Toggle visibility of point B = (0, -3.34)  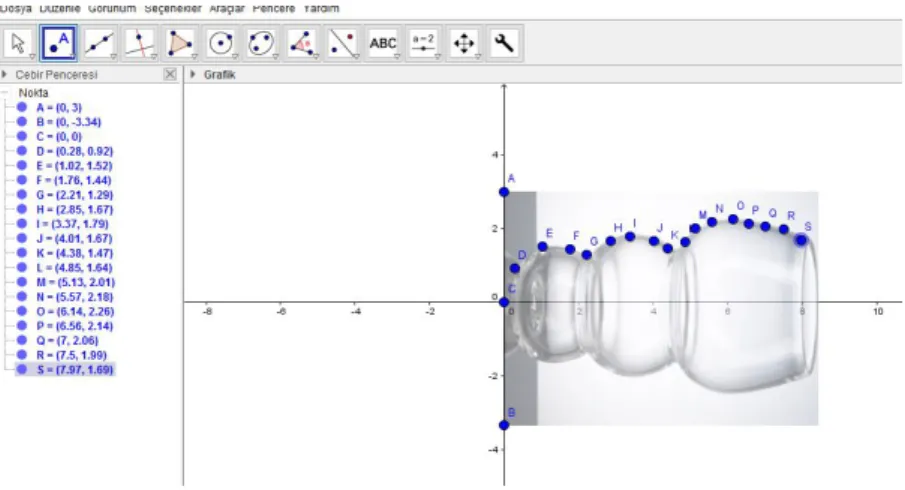[x=22, y=122]
